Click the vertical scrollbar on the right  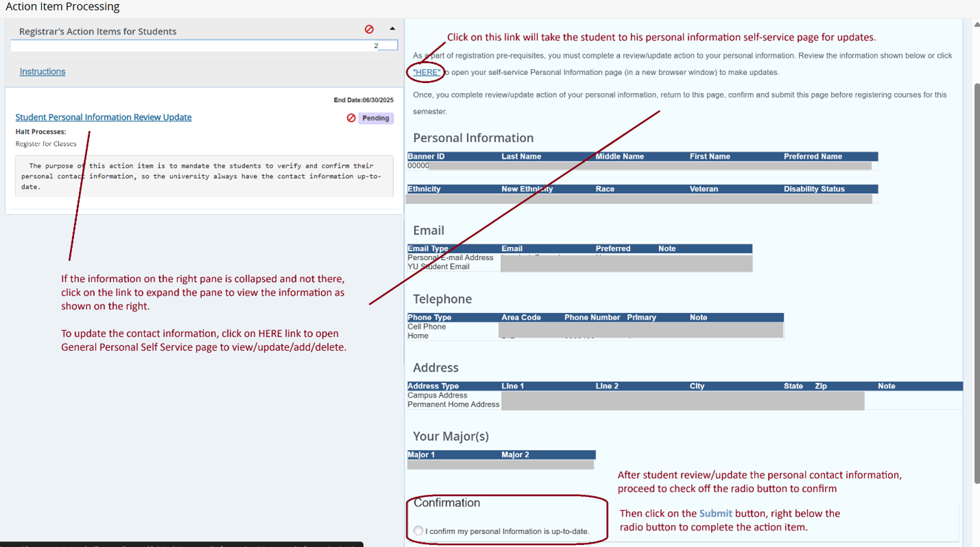tap(977, 275)
